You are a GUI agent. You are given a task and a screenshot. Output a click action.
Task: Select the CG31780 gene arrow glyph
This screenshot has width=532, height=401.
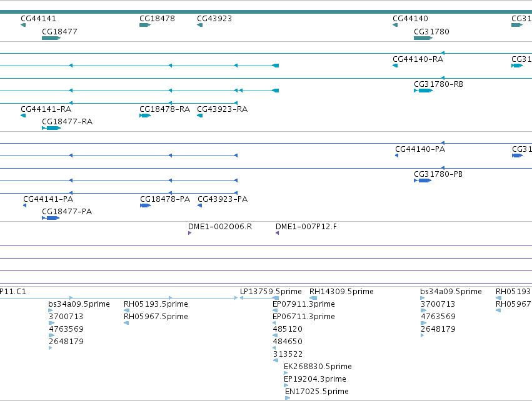[423, 38]
